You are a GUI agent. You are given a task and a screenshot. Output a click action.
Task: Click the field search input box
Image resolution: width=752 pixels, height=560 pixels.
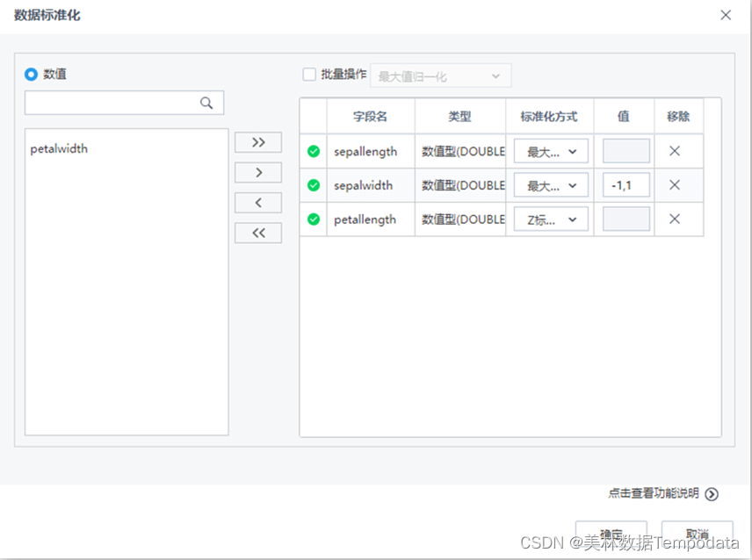(x=124, y=103)
